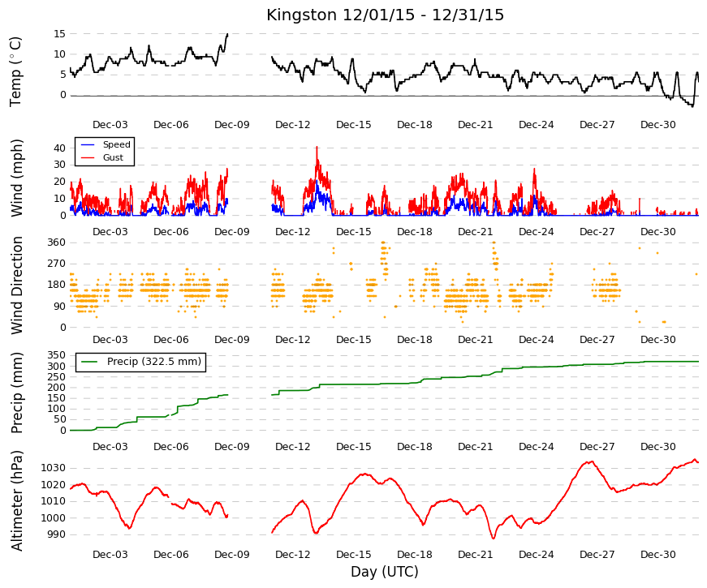707x588 pixels.
Task: Click the Temp (°C) axis label
Action: [x=15, y=71]
